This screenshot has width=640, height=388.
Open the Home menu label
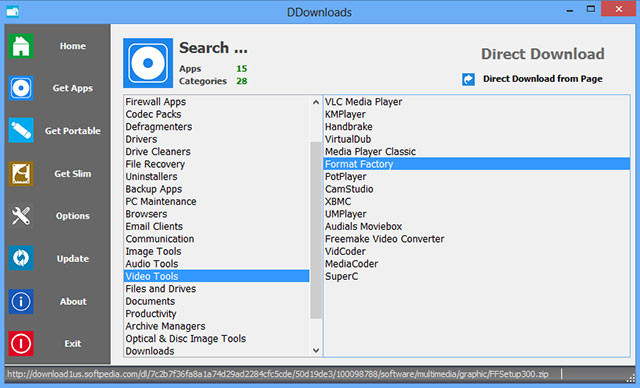tap(73, 46)
